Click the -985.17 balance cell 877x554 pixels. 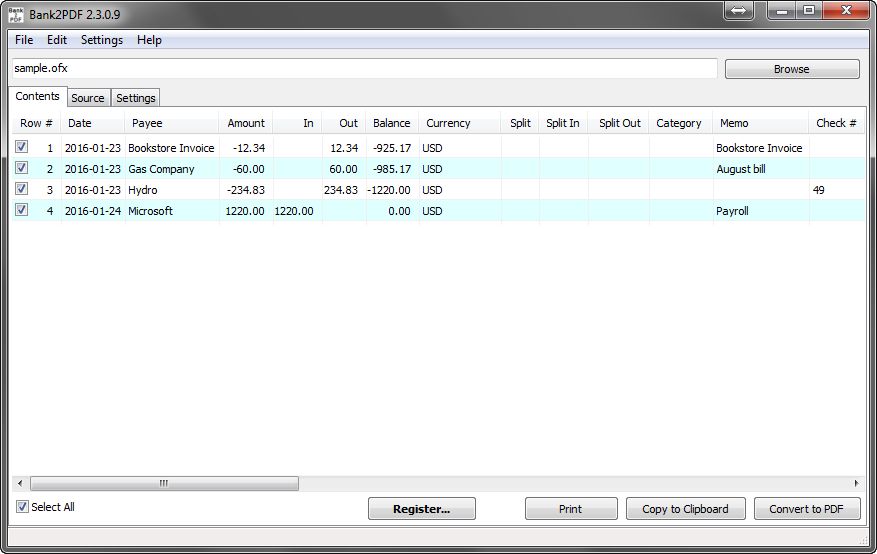pos(392,169)
